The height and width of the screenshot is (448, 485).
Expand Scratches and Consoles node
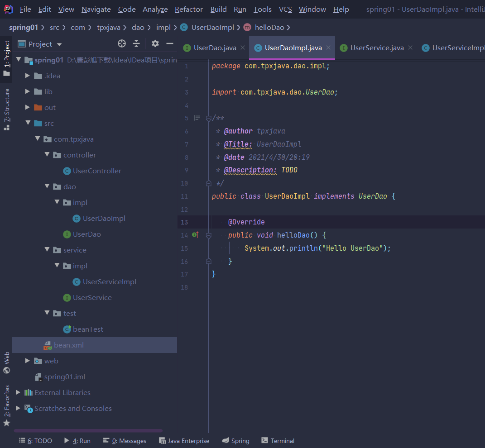pos(18,408)
